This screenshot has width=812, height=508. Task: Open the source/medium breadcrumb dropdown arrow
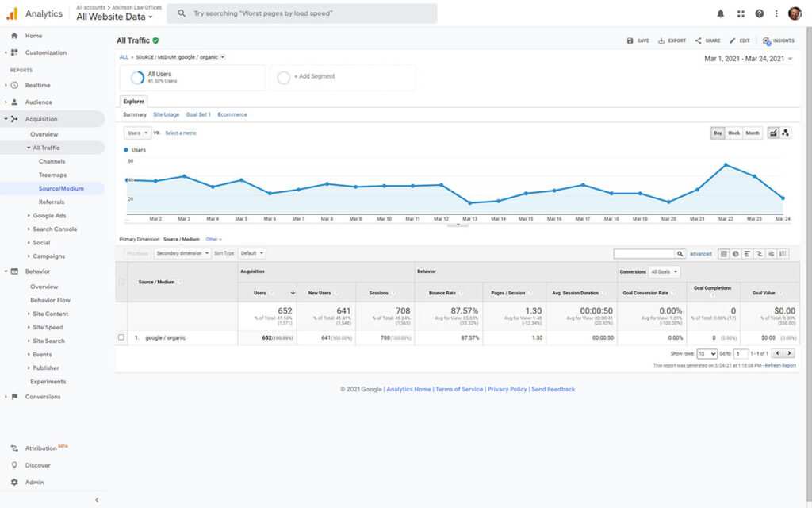pos(223,57)
